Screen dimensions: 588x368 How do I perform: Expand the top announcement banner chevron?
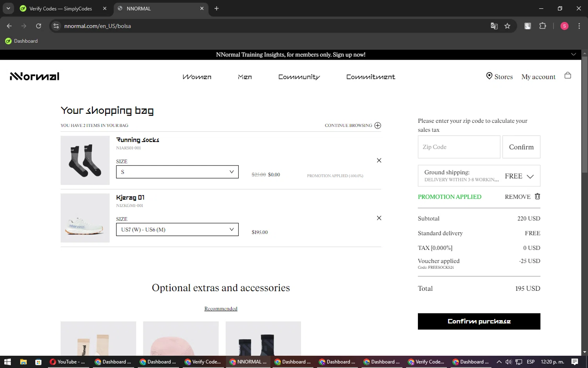pos(573,55)
